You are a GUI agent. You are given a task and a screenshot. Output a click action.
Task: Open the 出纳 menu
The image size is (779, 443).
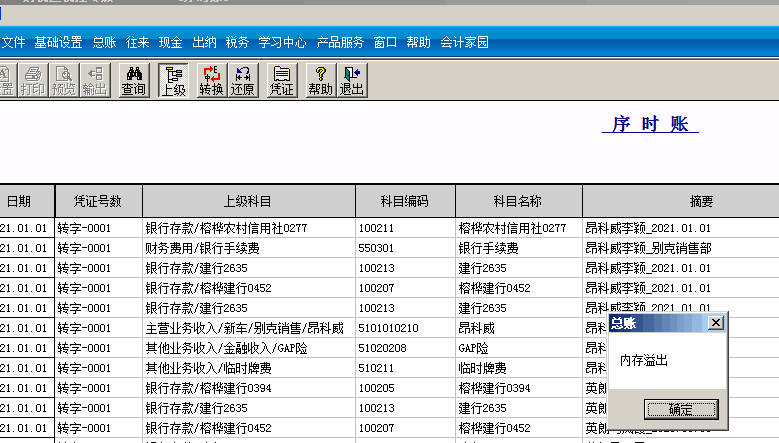click(204, 42)
